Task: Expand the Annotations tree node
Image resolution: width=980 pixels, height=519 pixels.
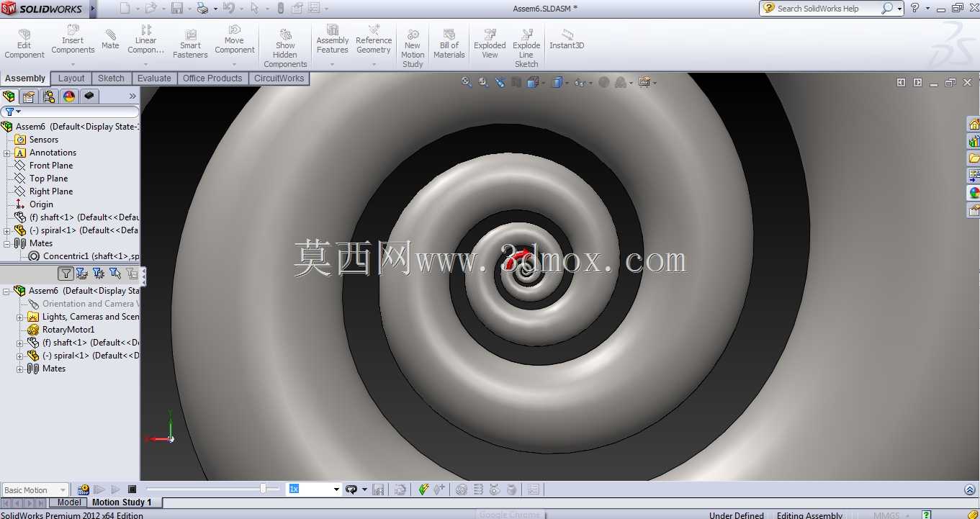Action: coord(6,153)
